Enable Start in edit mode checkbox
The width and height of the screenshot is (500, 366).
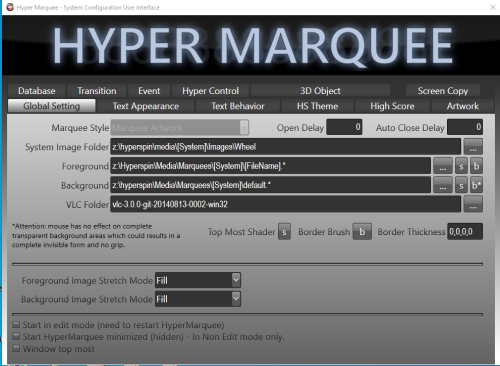(x=16, y=324)
